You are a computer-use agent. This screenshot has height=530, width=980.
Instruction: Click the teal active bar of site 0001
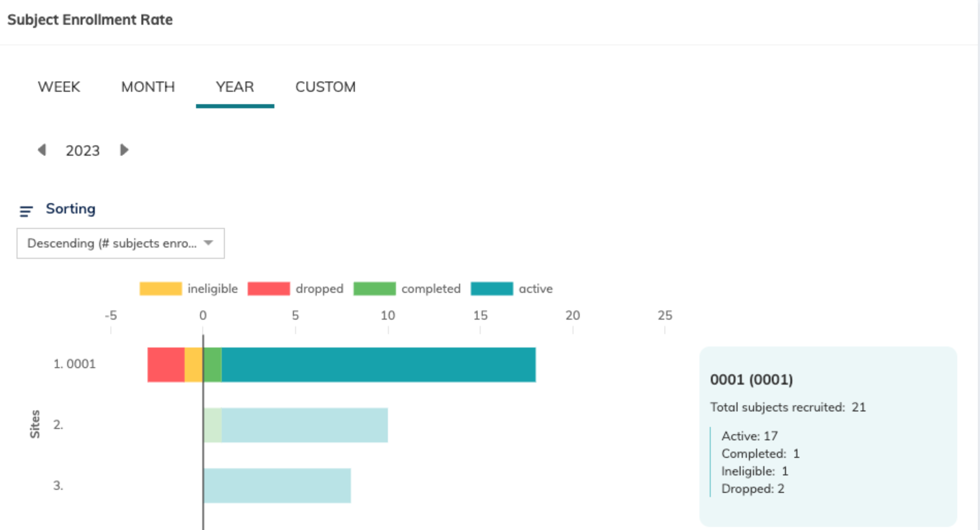pos(378,364)
